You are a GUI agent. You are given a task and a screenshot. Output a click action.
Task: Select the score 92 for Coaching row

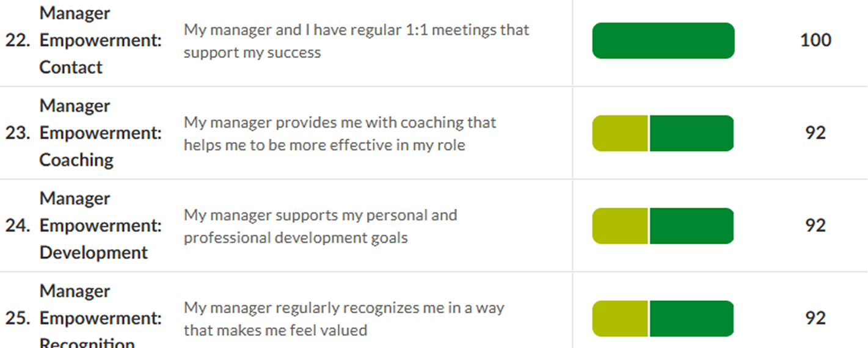(815, 133)
